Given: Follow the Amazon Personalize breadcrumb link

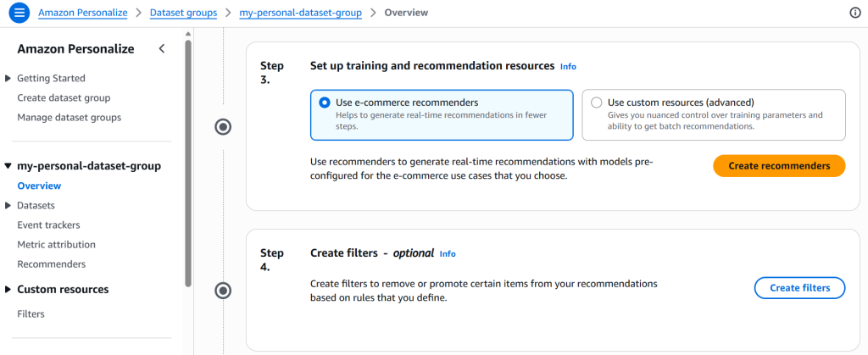Looking at the screenshot, I should [x=83, y=13].
